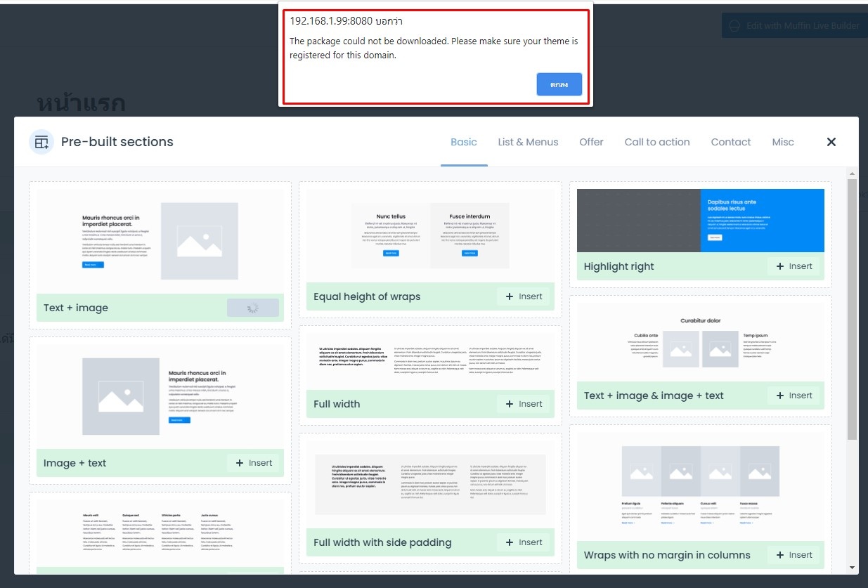Insert the "Highlight right" section
This screenshot has width=868, height=588.
click(794, 266)
